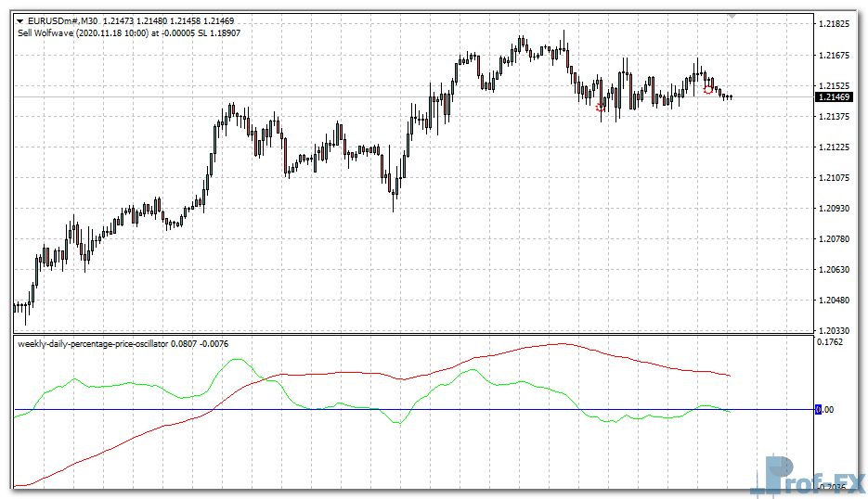Click the EURUSDm#,M30 symbol title text
This screenshot has width=868, height=499.
point(63,19)
